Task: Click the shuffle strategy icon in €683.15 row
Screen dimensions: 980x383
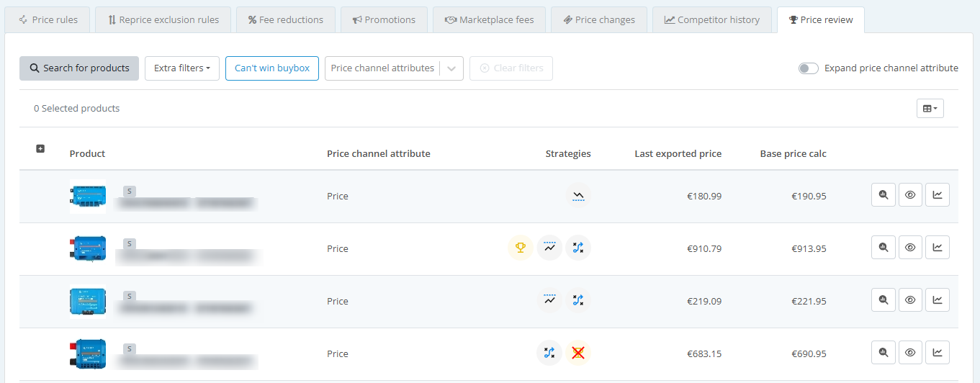Action: click(x=549, y=353)
